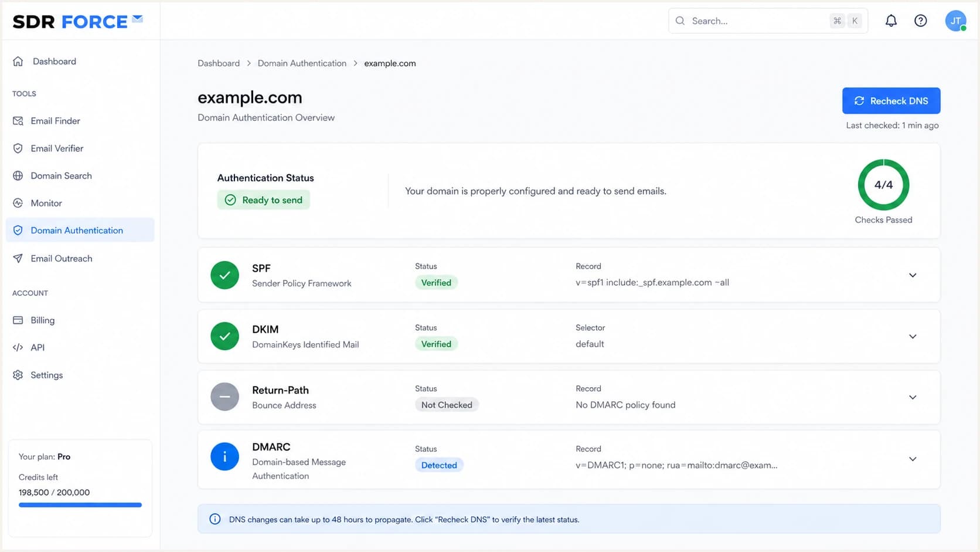Image resolution: width=980 pixels, height=552 pixels.
Task: Click the info icon in DNS notice
Action: coord(215,519)
